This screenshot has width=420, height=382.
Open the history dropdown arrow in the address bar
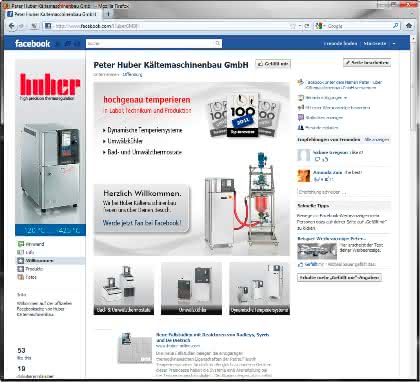coord(300,26)
